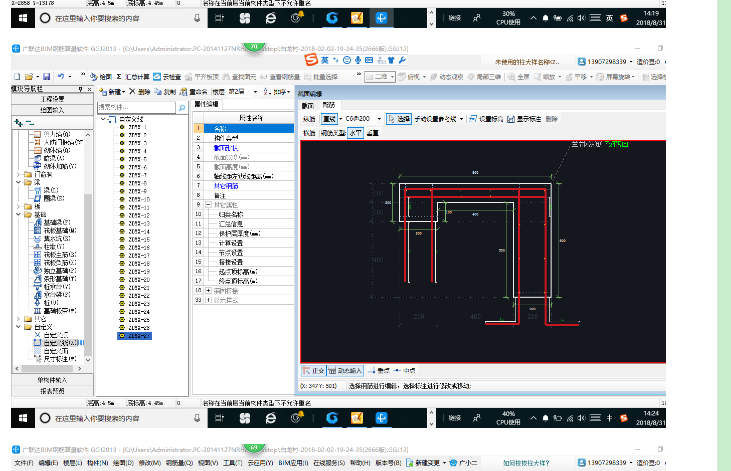This screenshot has width=731, height=471.
Task: Click the New file icon in main toolbar
Action: tap(17, 76)
